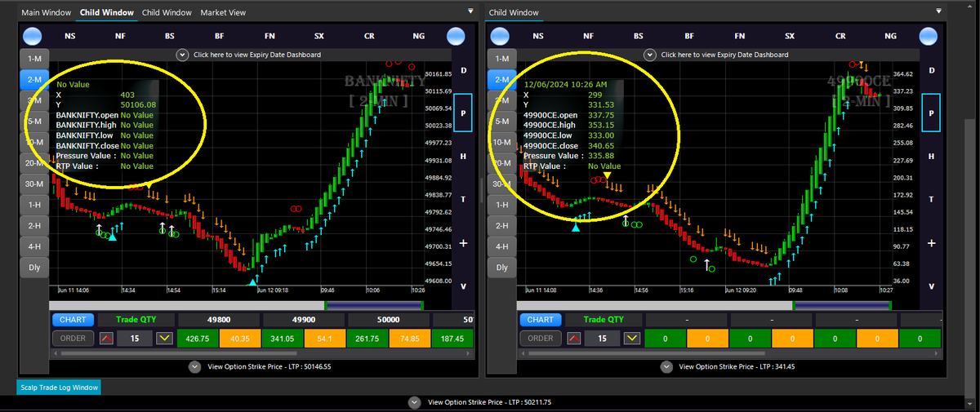This screenshot has height=412, width=980.
Task: Click orange 40.35 price cell under 49800
Action: point(240,338)
